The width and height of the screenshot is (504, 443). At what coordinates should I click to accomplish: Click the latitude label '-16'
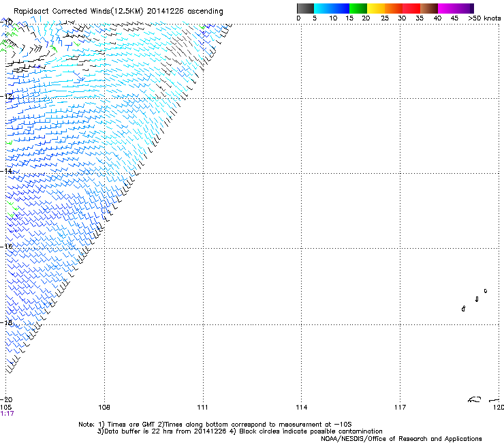[x=6, y=247]
